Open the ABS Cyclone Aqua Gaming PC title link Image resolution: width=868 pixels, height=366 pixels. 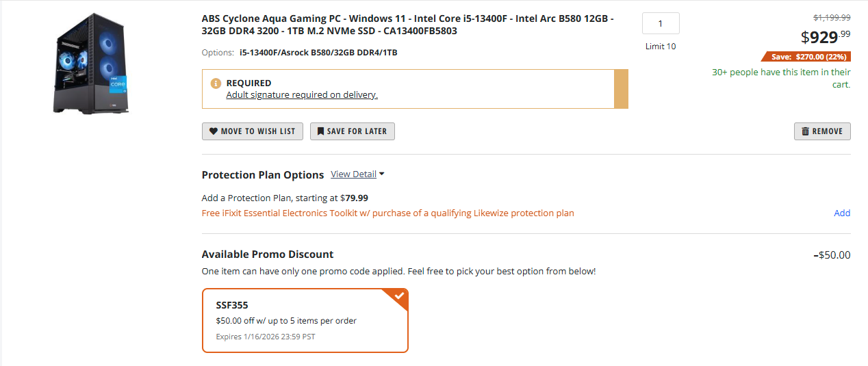(407, 25)
